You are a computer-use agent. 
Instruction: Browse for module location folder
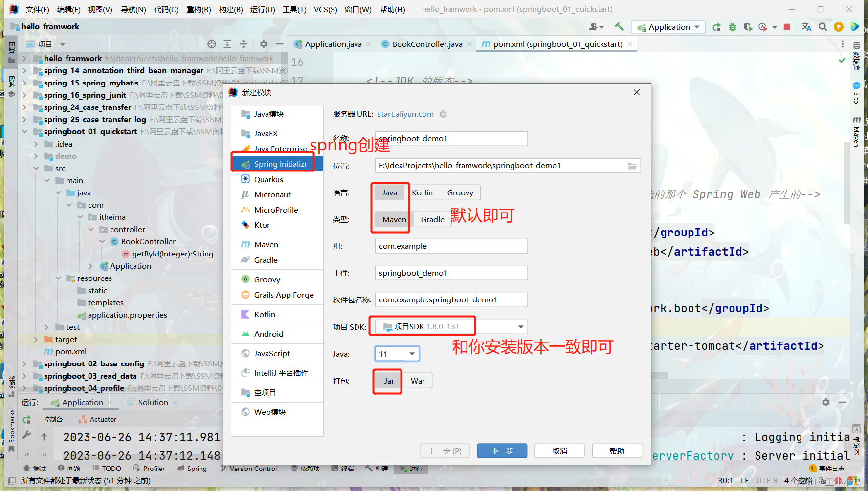[632, 166]
